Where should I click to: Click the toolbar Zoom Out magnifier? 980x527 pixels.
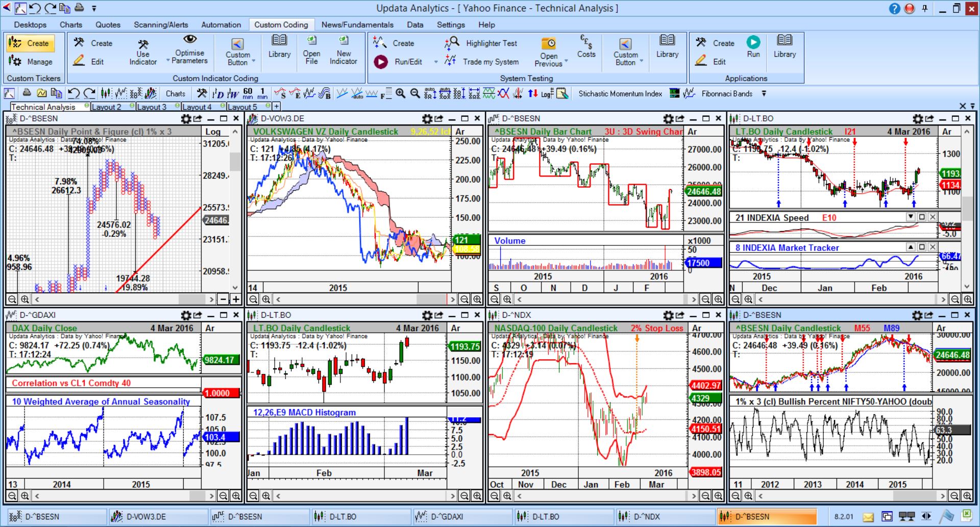[x=415, y=93]
